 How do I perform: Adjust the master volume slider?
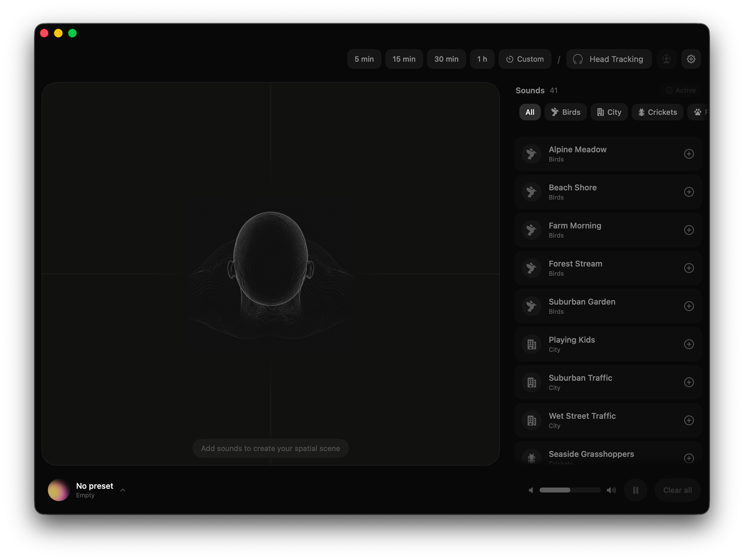(570, 490)
